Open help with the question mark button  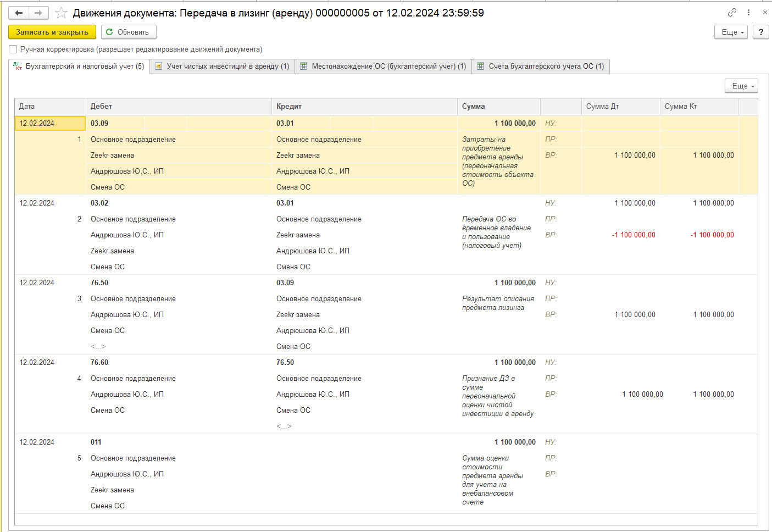coord(760,32)
